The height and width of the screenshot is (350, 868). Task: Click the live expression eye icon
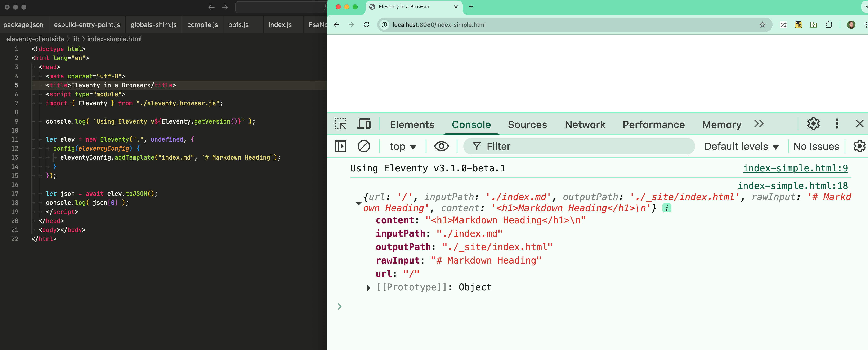[x=441, y=146]
